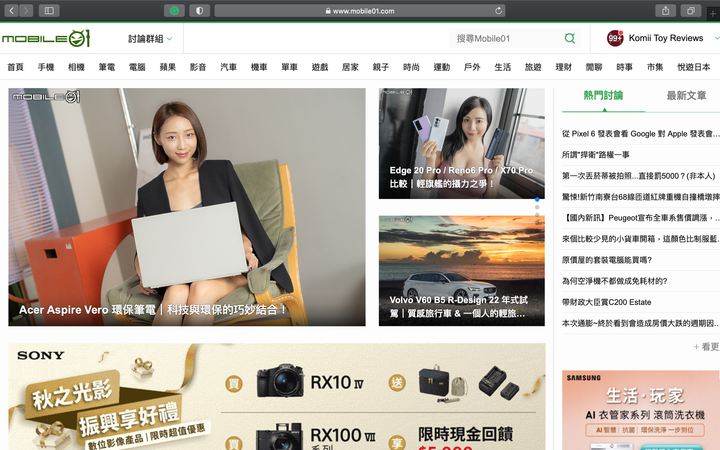Open the 手機 category
Viewport: 720px width, 450px height.
click(x=46, y=67)
